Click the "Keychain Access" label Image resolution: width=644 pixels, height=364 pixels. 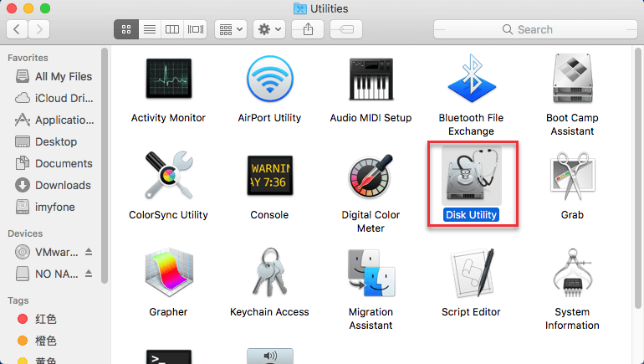[269, 312]
